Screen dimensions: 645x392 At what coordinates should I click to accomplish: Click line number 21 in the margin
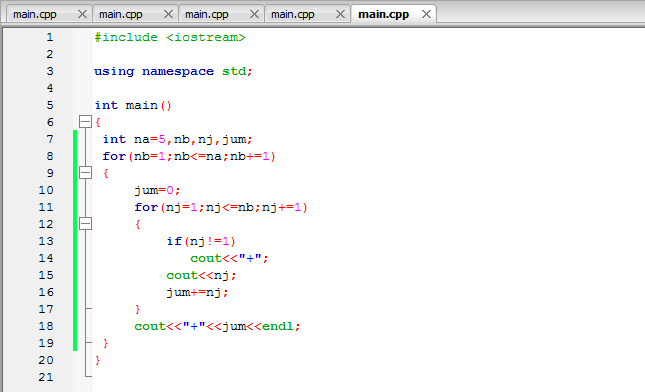click(46, 377)
